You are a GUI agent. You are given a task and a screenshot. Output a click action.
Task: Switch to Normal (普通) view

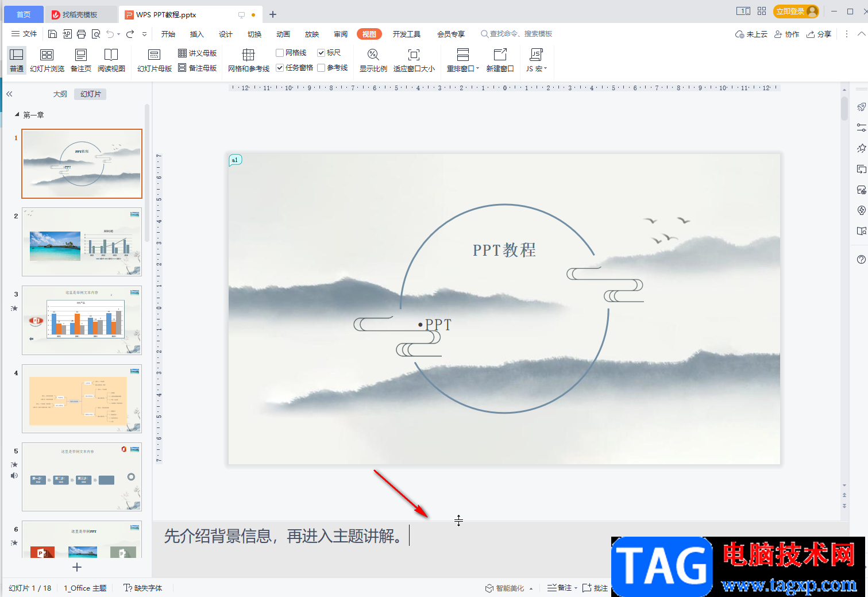[17, 60]
